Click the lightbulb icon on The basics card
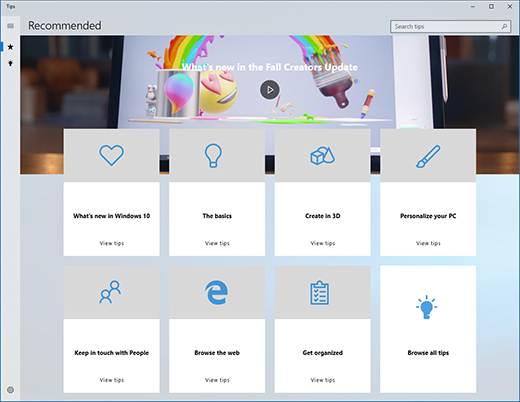 tap(213, 155)
